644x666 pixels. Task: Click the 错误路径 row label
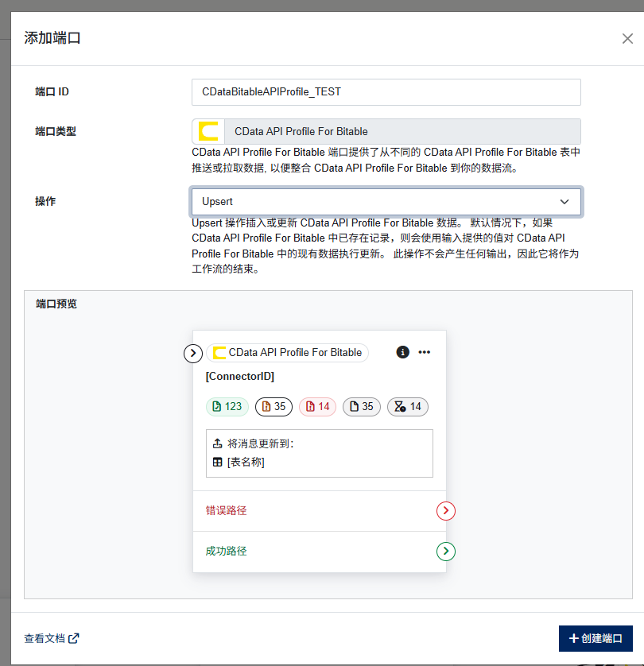coord(226,510)
